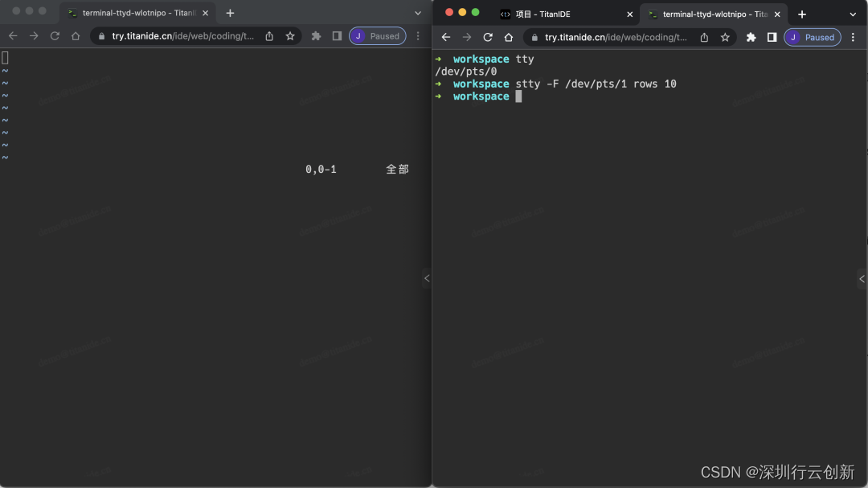
Task: Toggle side panel icon in right window
Action: [772, 37]
